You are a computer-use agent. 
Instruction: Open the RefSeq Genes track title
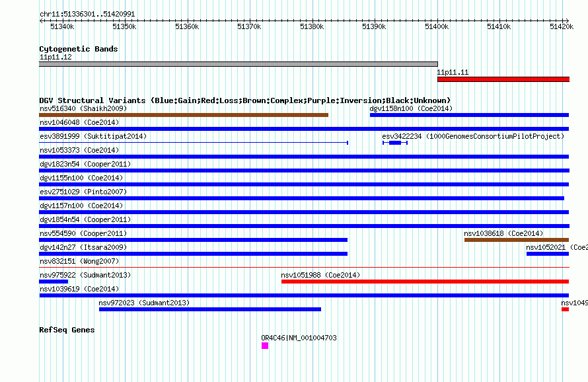coord(67,330)
